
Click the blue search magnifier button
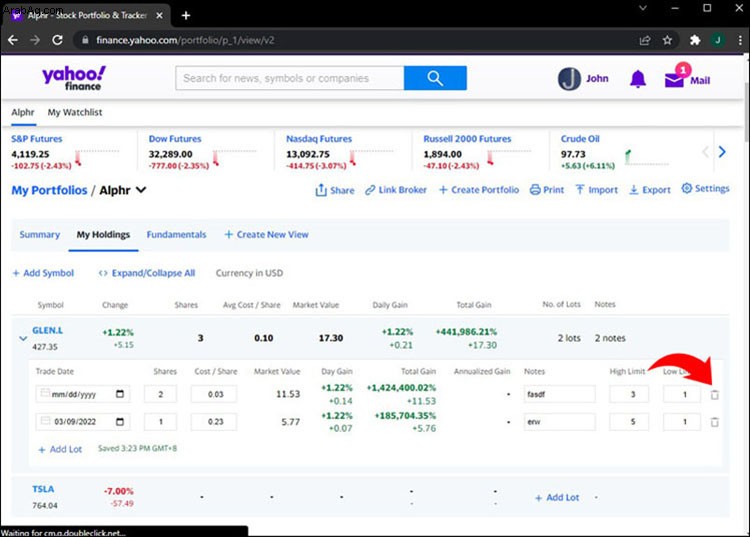coord(435,78)
